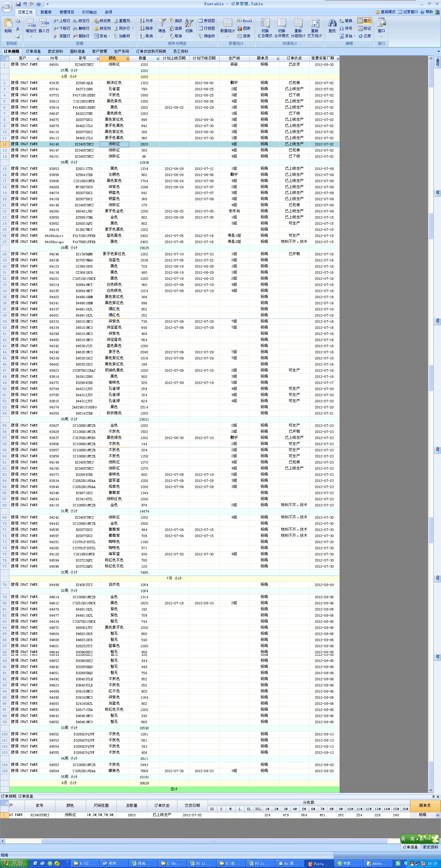Toggle 标记 marking mode

[364, 28]
